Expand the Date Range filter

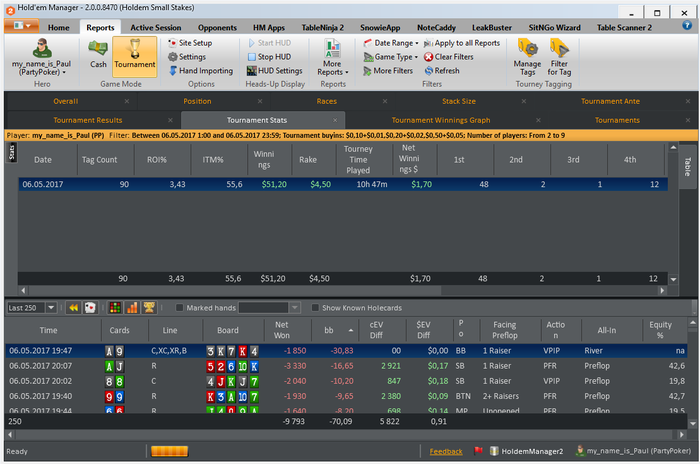(391, 43)
